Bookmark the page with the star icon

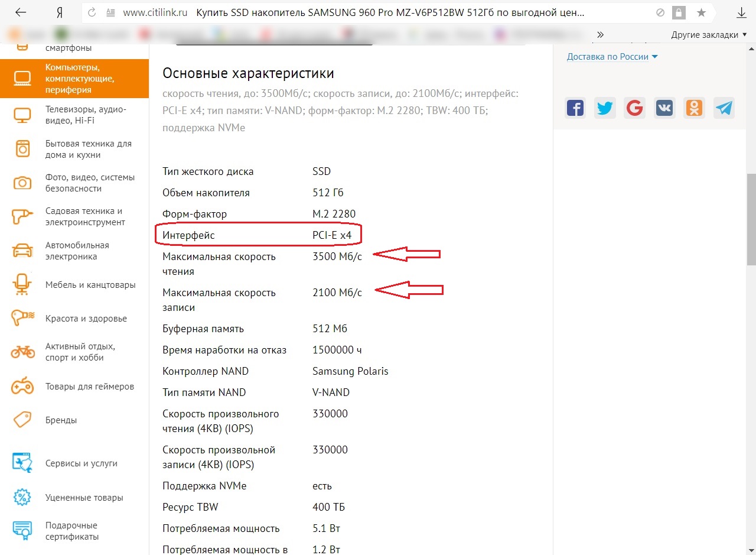click(701, 12)
